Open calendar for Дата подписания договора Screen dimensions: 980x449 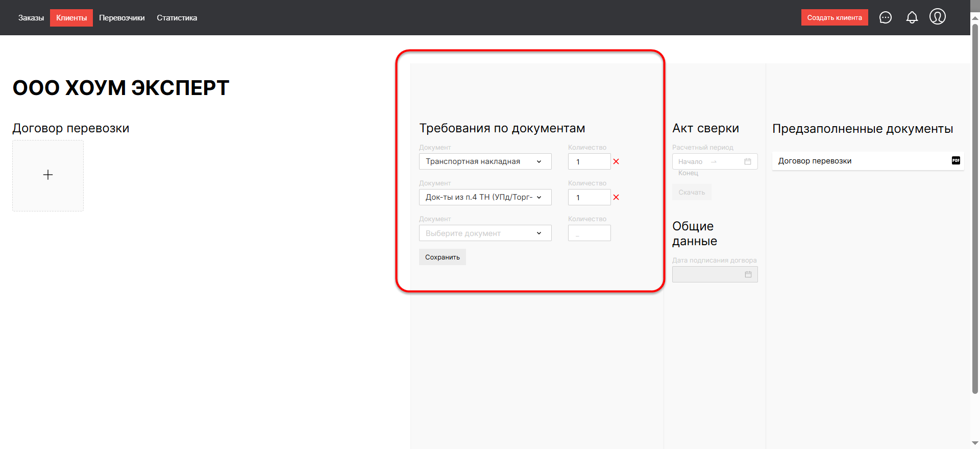[x=748, y=274]
